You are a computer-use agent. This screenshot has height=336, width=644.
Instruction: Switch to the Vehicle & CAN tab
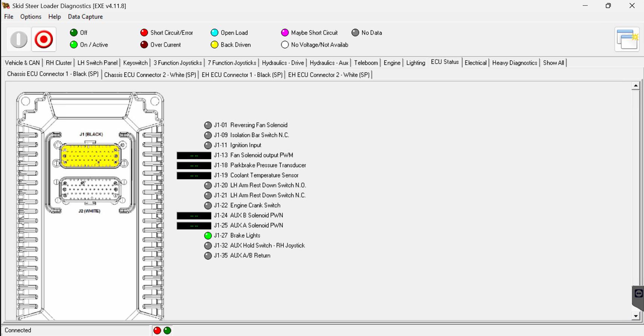(22, 63)
